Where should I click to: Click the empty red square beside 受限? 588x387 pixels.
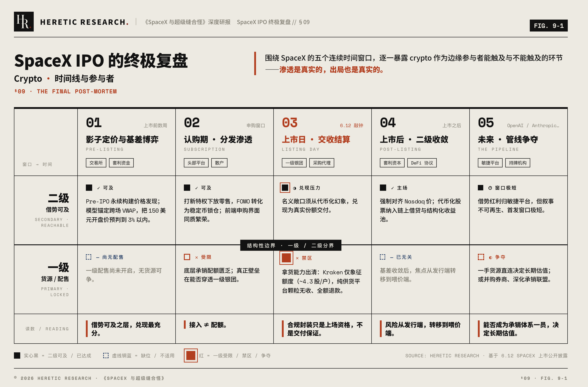(187, 257)
